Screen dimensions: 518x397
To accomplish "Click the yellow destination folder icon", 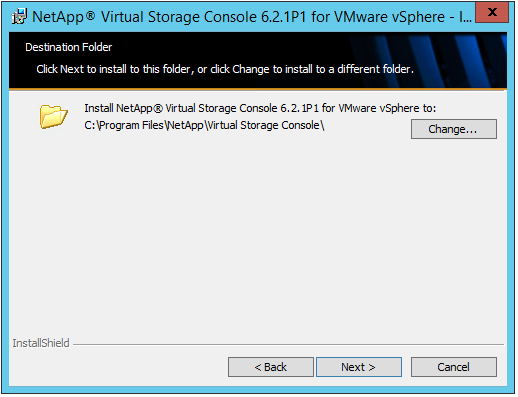I will [54, 117].
